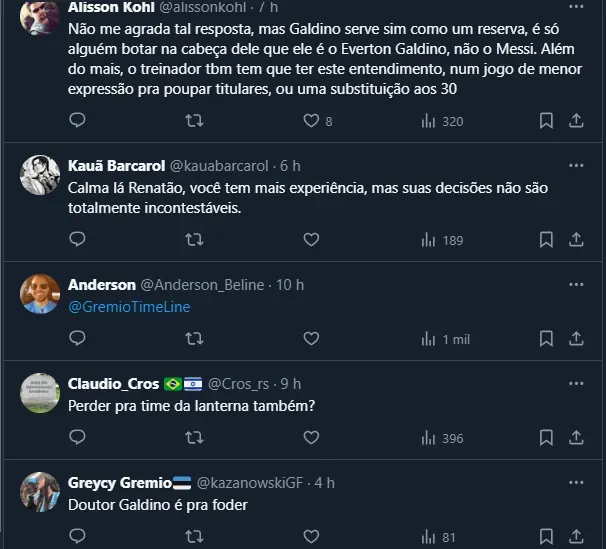
Task: Repost Kauã Barcarol's tweet
Action: pos(195,240)
